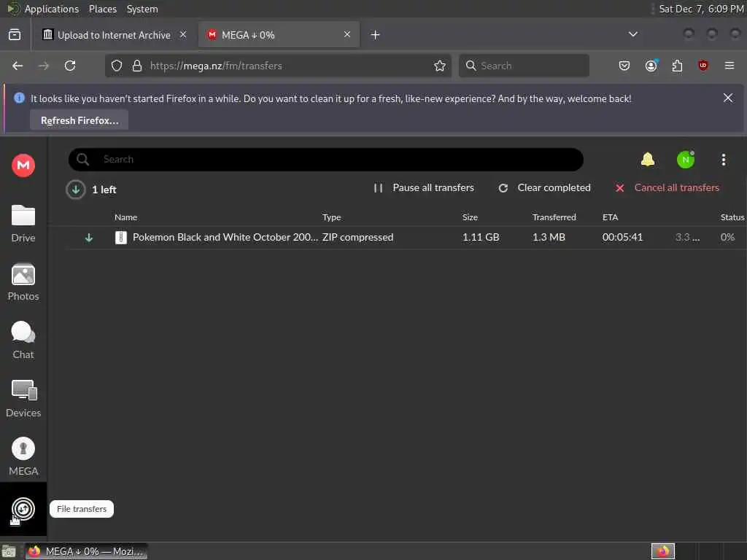The height and width of the screenshot is (560, 747).
Task: Click the ZIP compressed type cell
Action: (x=357, y=237)
